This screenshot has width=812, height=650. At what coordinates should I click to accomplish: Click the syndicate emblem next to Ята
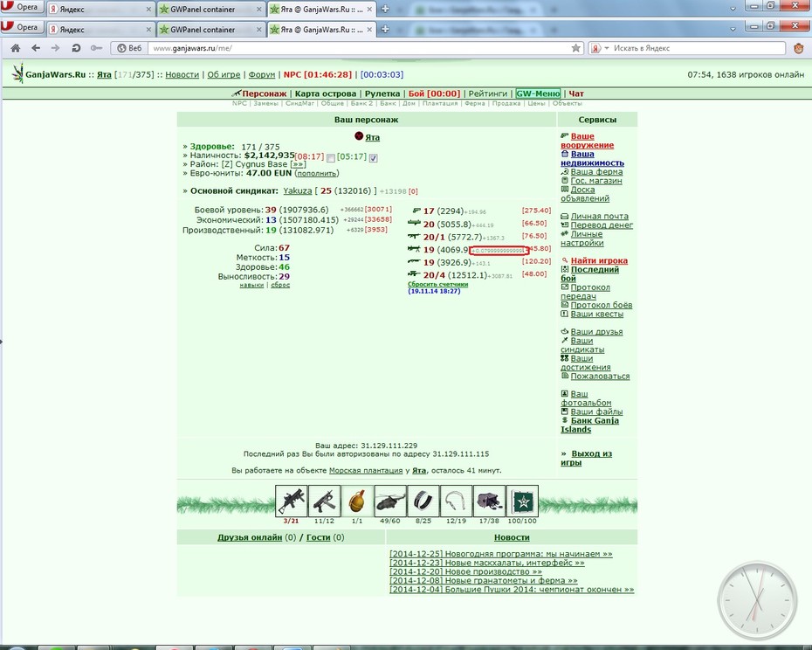(x=359, y=135)
